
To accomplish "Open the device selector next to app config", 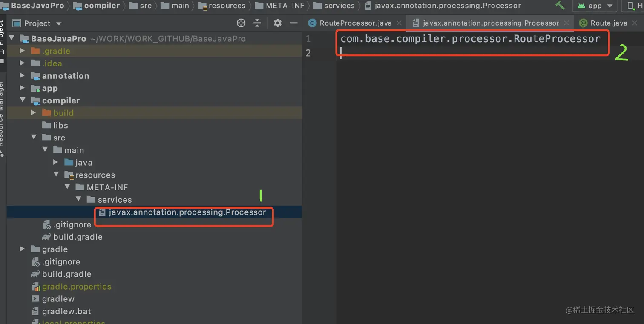I will 633,6.
